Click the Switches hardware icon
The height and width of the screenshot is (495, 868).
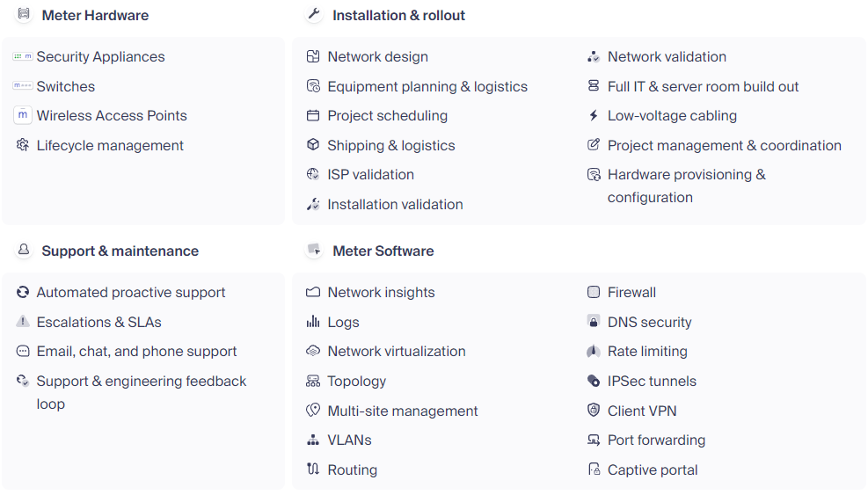tap(23, 86)
